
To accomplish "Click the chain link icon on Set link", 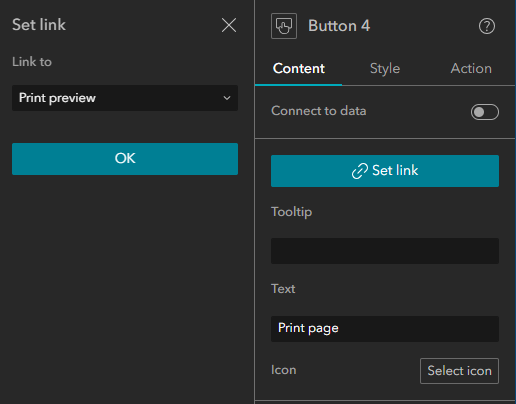I will click(x=360, y=171).
